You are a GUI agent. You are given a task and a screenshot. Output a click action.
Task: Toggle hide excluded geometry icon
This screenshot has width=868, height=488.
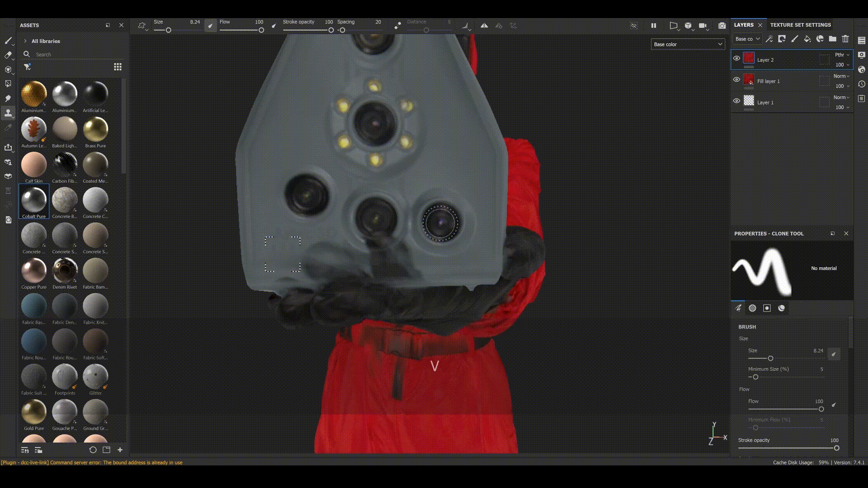tap(634, 26)
